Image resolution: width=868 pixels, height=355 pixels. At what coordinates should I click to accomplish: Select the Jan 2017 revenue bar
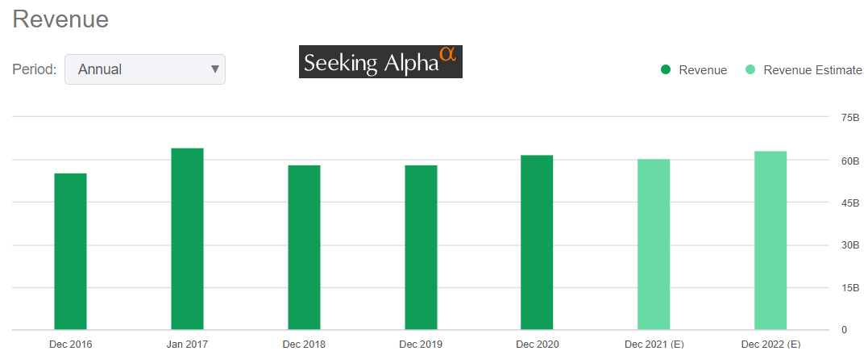(x=187, y=239)
